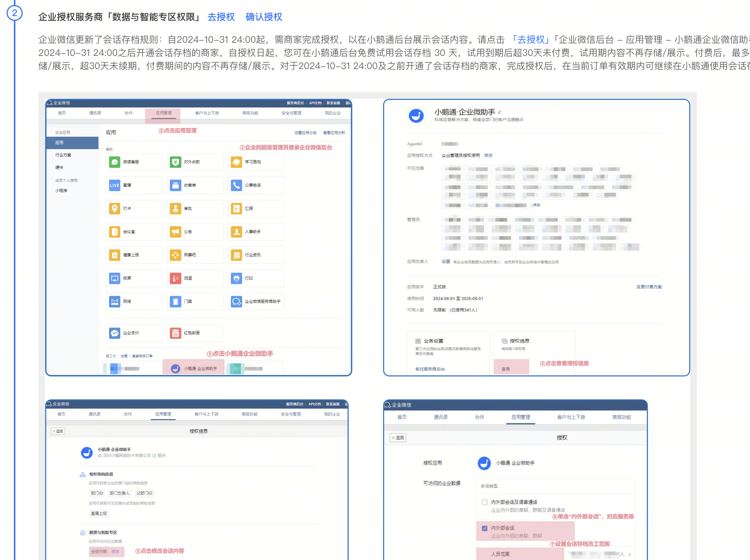
Task: Open the 投屏 app icon
Action: 115,278
